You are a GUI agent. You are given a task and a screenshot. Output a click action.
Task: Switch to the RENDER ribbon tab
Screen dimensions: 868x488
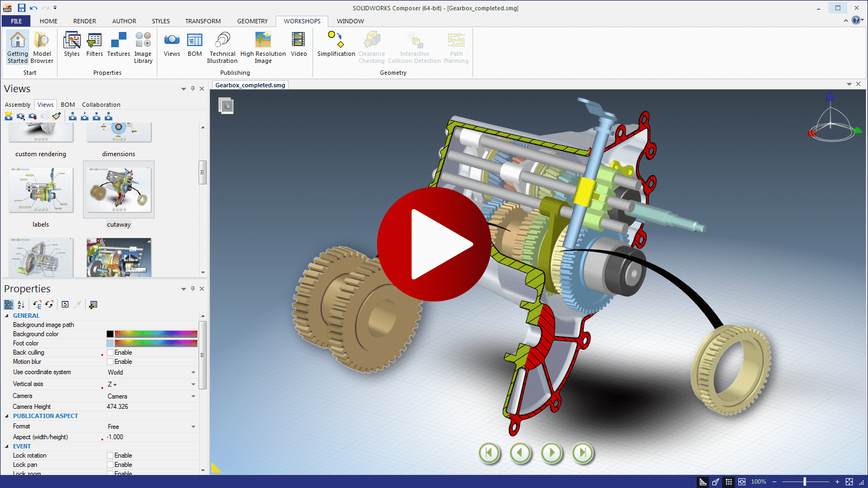(85, 21)
